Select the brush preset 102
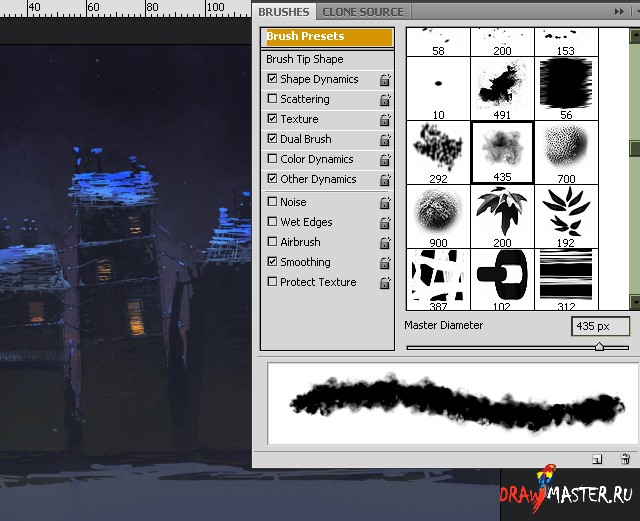640x521 pixels. 502,279
